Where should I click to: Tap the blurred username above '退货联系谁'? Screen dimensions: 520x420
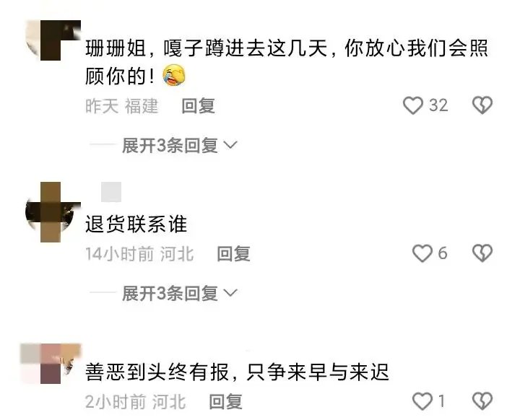tap(111, 192)
